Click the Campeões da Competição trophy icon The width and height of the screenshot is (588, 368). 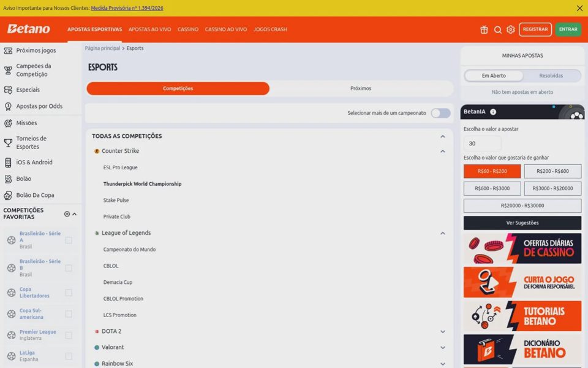pyautogui.click(x=8, y=70)
